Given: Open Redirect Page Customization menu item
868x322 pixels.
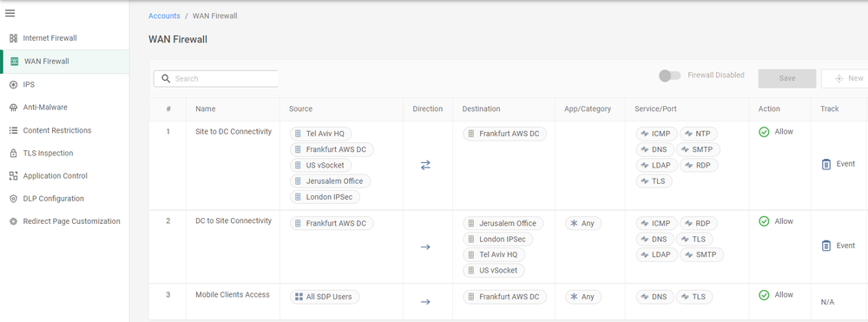Looking at the screenshot, I should click(65, 221).
